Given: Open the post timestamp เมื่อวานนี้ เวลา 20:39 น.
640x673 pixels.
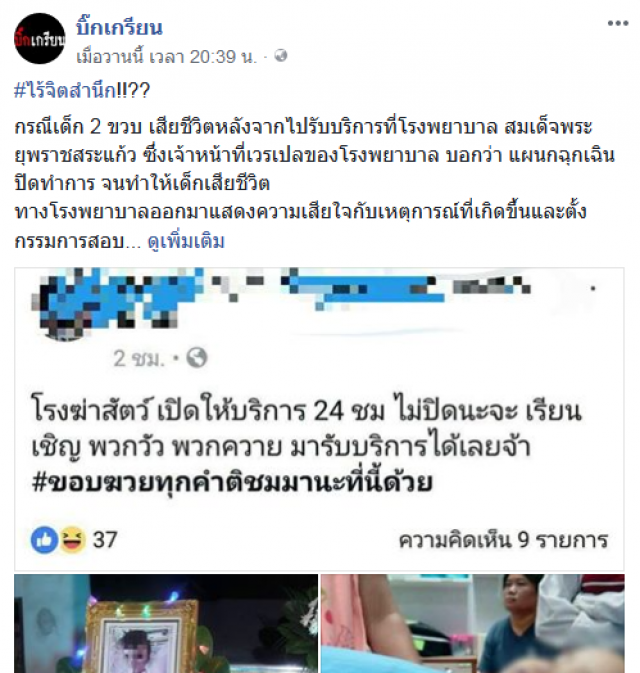Looking at the screenshot, I should point(167,56).
